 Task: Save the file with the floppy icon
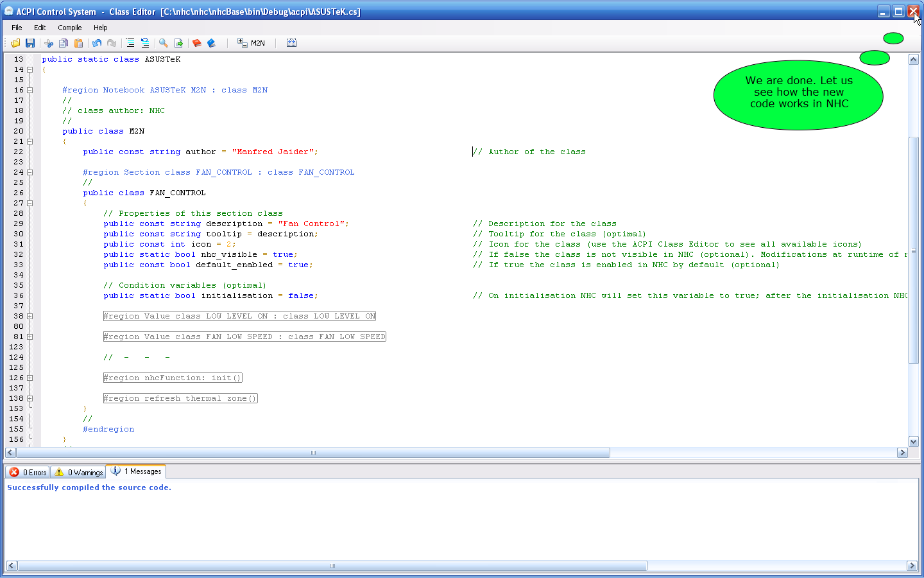pos(30,43)
